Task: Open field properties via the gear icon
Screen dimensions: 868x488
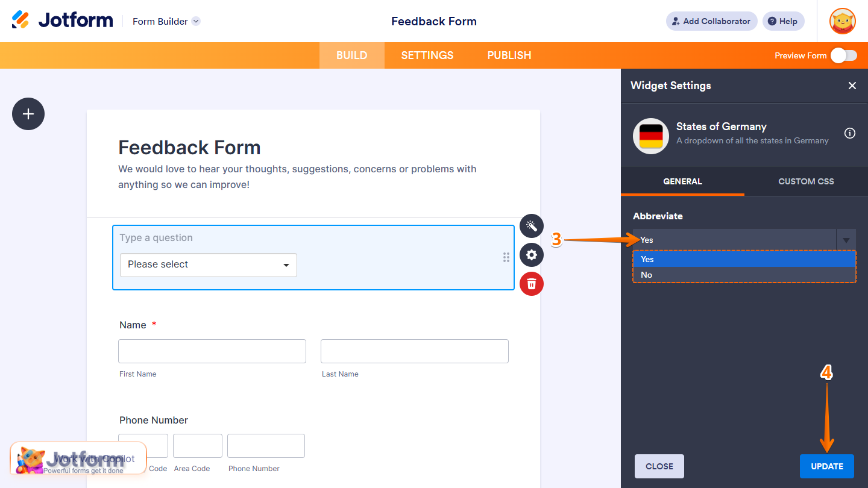Action: [x=531, y=255]
